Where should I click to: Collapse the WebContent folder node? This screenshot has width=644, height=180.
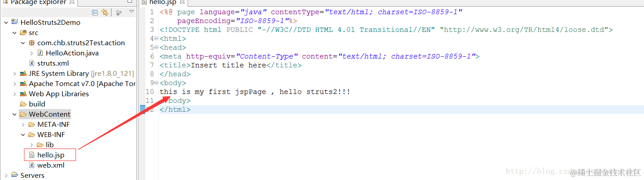[x=14, y=114]
